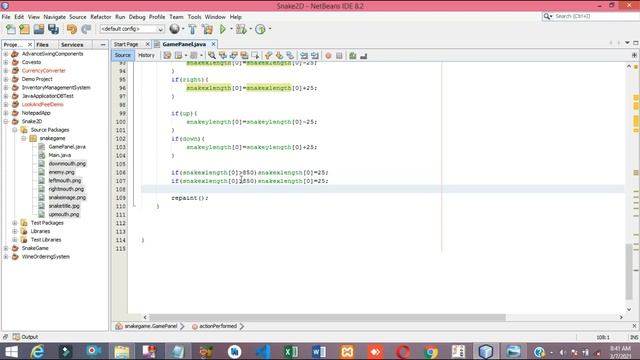Switch to the Files tab

[42, 44]
